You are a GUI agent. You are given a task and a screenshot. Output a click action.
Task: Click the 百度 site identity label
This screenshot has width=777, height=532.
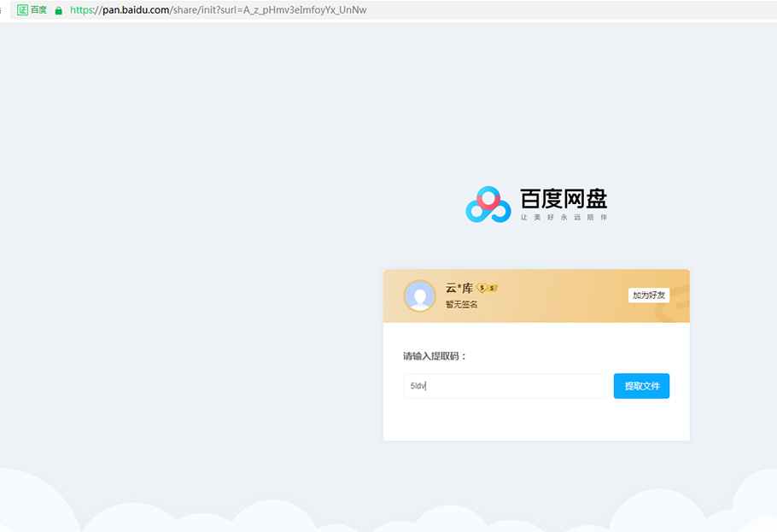point(38,10)
